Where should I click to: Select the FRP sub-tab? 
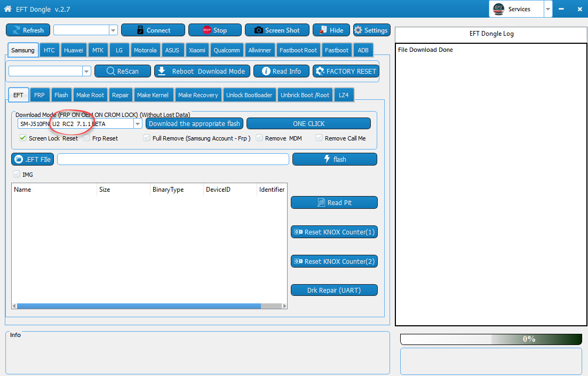(39, 95)
